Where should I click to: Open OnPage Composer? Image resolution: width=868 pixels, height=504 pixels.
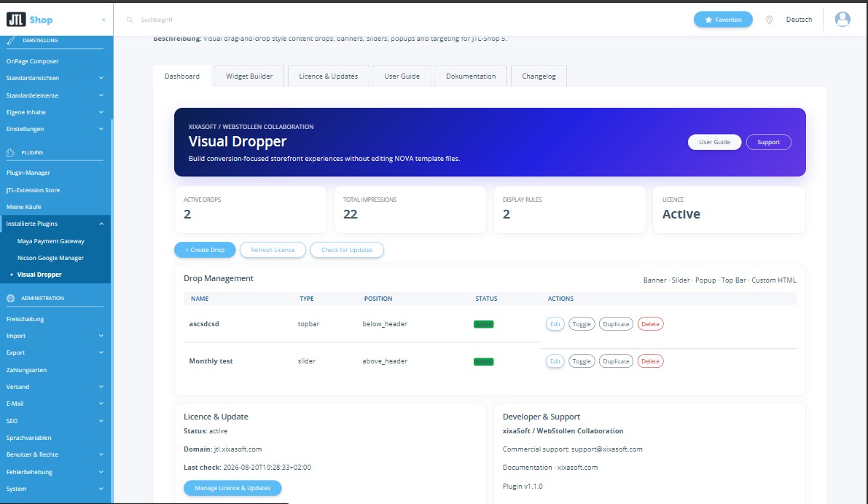32,61
